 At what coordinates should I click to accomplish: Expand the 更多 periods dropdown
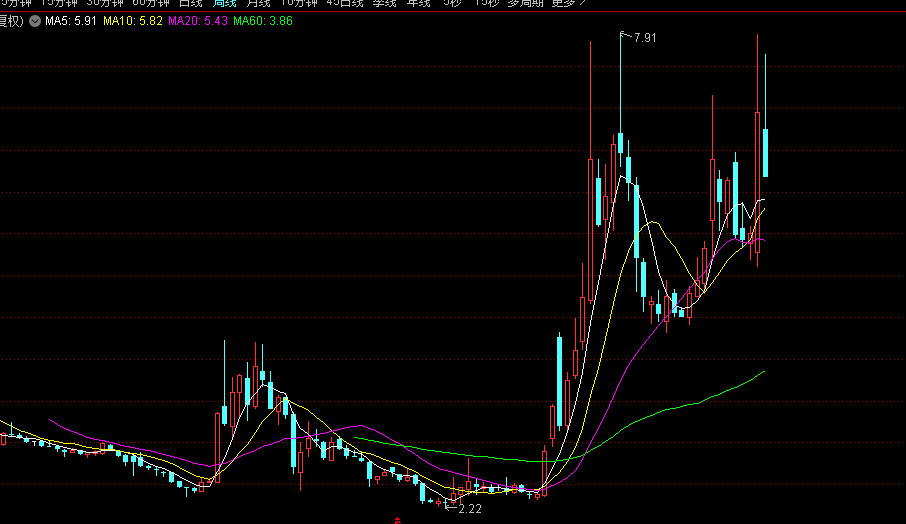pos(569,3)
